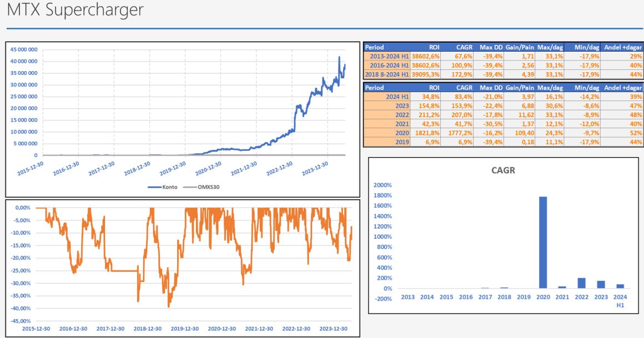Click Max/dag value 16,1%
The width and height of the screenshot is (644, 338).
[x=555, y=97]
